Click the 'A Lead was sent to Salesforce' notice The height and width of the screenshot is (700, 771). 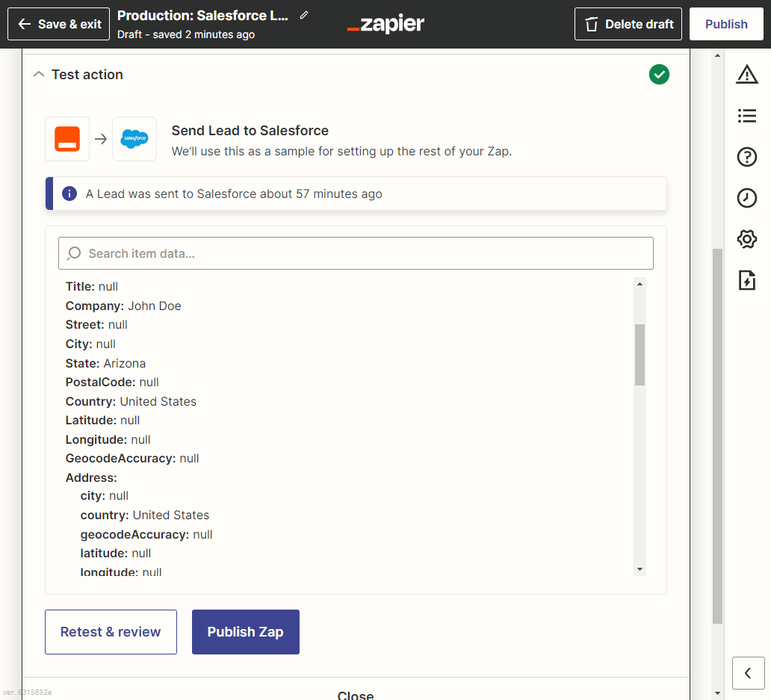point(356,193)
